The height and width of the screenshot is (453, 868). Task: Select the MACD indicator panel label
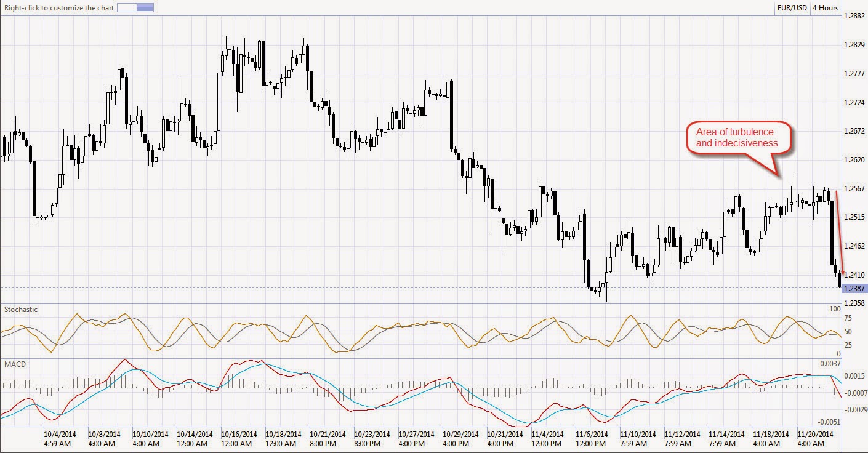[14, 364]
